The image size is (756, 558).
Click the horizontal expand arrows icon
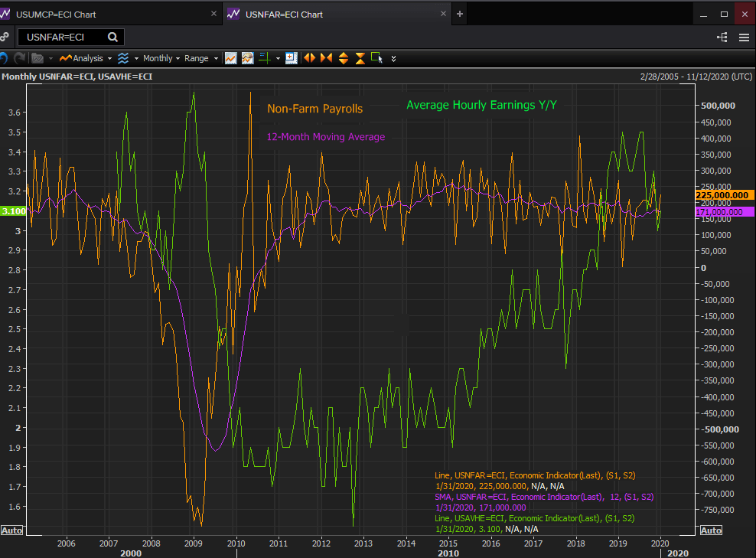pyautogui.click(x=309, y=58)
